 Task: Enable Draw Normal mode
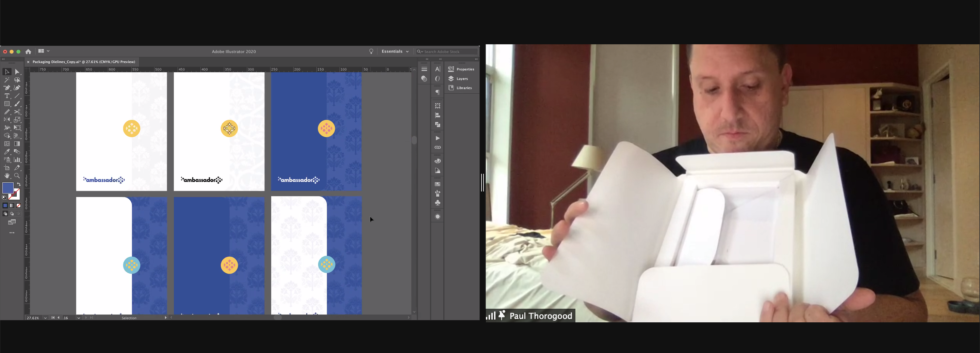5,214
